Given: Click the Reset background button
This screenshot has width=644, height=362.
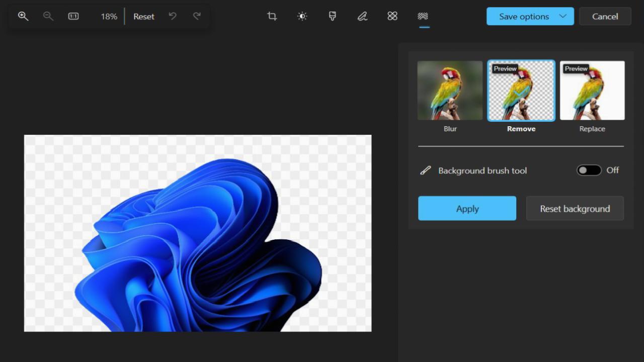Looking at the screenshot, I should (575, 208).
